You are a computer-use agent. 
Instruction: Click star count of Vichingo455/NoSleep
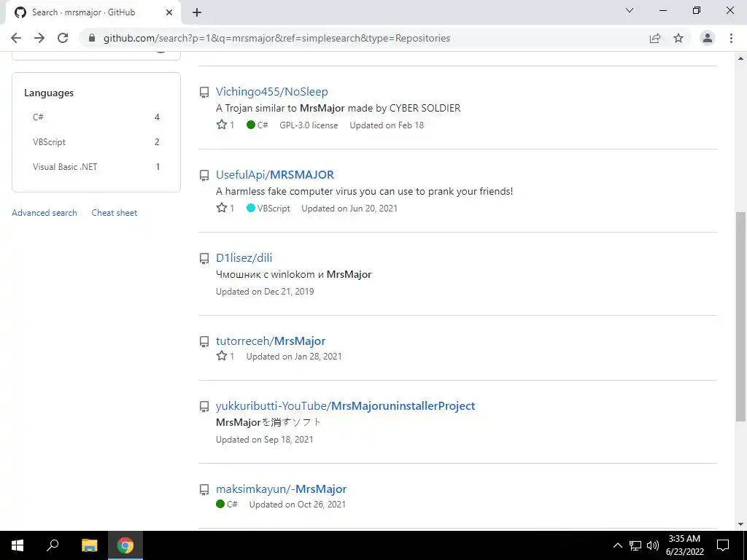coord(225,125)
